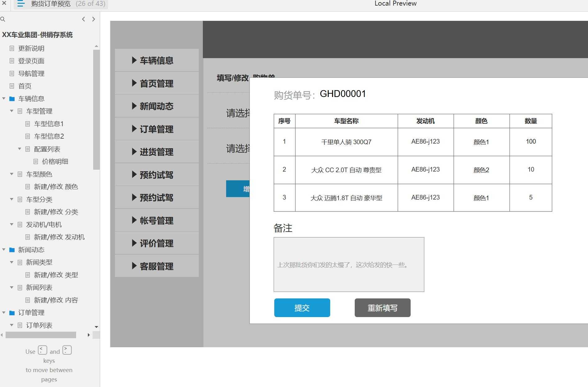Viewport: 588px width, 387px height.
Task: Click the folder icon beside 车辆信息
Action: (12, 98)
